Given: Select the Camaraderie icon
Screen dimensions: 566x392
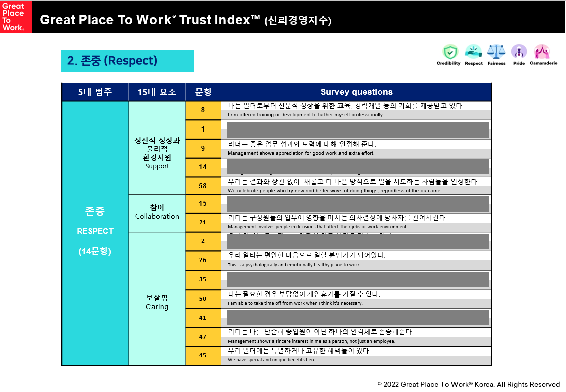Looking at the screenshot, I should [543, 52].
